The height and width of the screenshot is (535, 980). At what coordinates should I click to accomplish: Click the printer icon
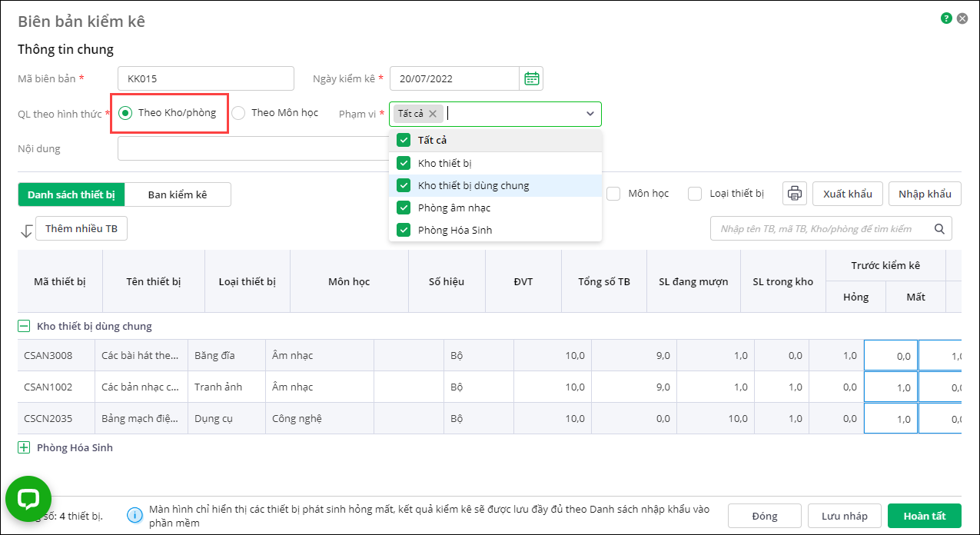(x=794, y=194)
